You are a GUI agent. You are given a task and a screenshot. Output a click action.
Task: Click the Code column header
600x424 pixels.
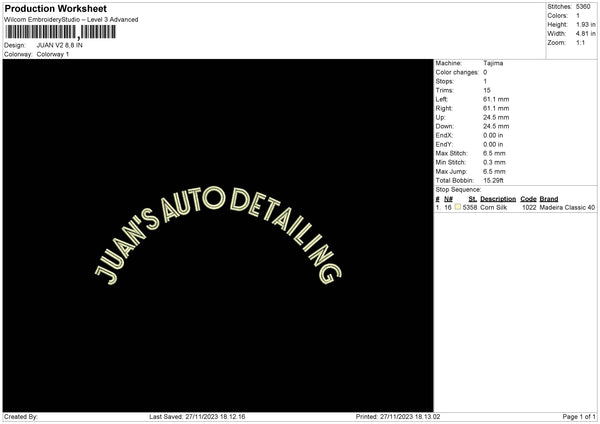point(528,199)
